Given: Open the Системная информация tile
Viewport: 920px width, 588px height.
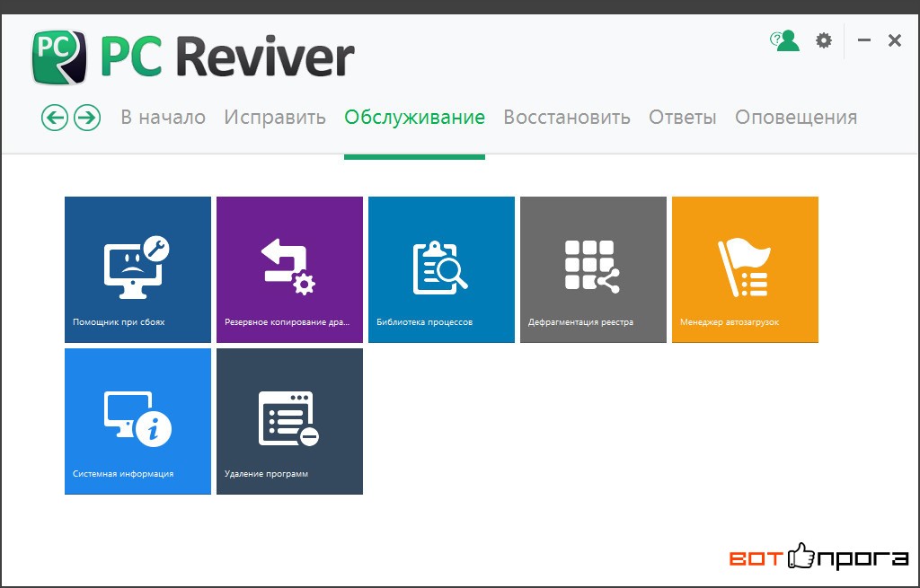Looking at the screenshot, I should [x=137, y=422].
